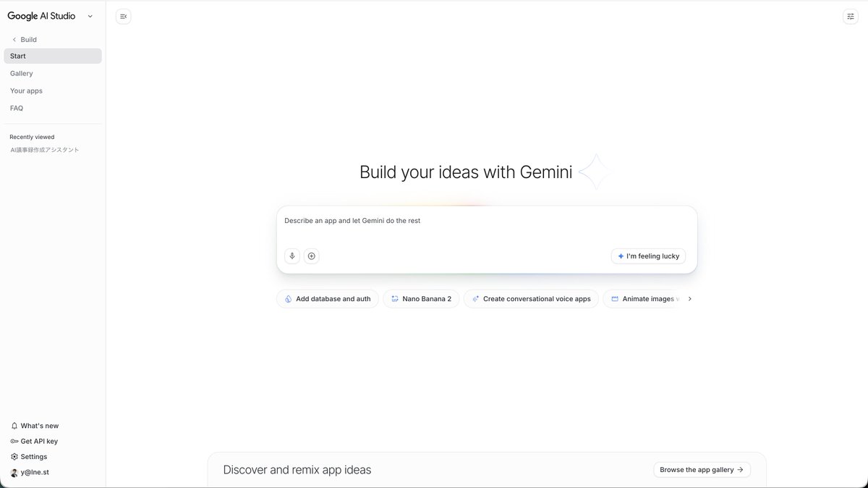The width and height of the screenshot is (868, 488).
Task: Click the account avatar for y@lne.st
Action: point(14,472)
